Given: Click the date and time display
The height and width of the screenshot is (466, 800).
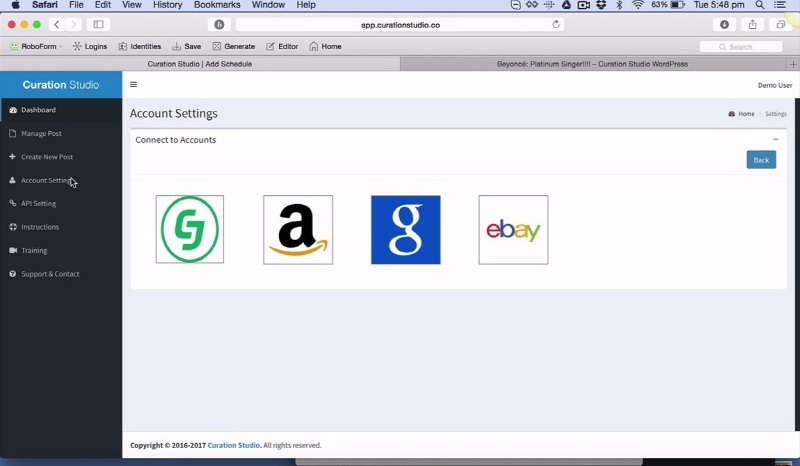Looking at the screenshot, I should (x=719, y=5).
